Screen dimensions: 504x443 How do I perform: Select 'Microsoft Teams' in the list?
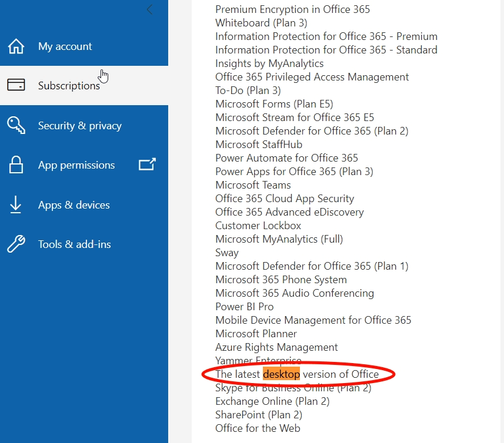(x=253, y=185)
